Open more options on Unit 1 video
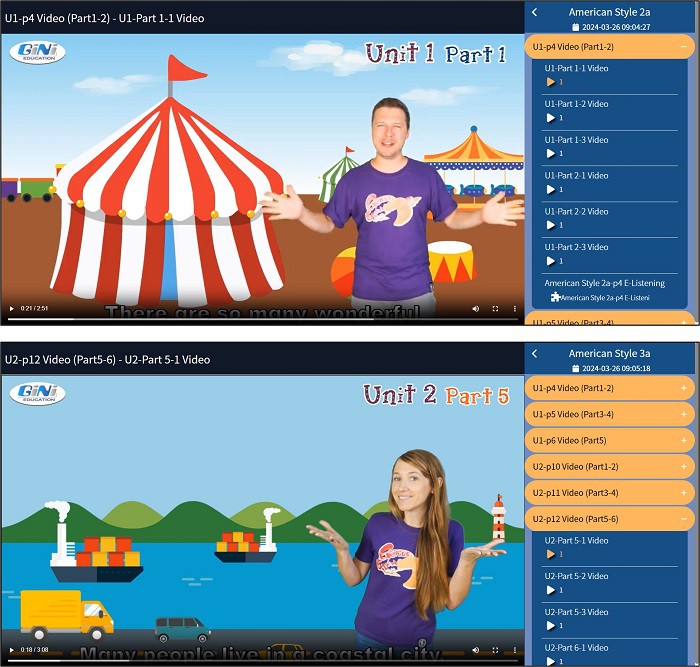Screen dimensions: 700x667 click(515, 309)
